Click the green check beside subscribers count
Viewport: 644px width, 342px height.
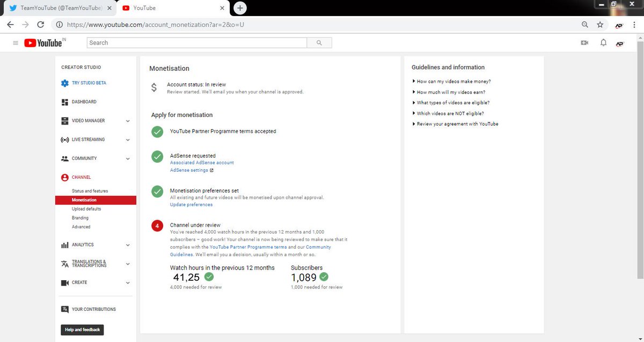click(x=324, y=277)
